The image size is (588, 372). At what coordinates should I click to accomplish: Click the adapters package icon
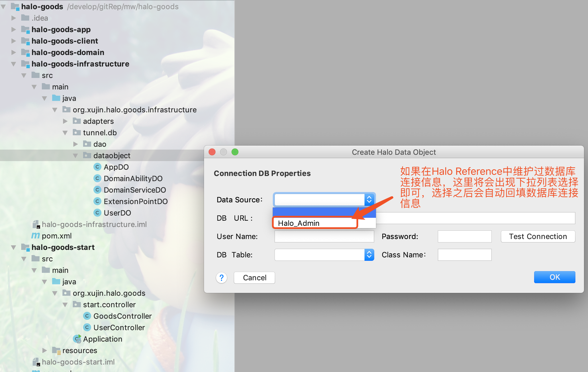coord(77,121)
